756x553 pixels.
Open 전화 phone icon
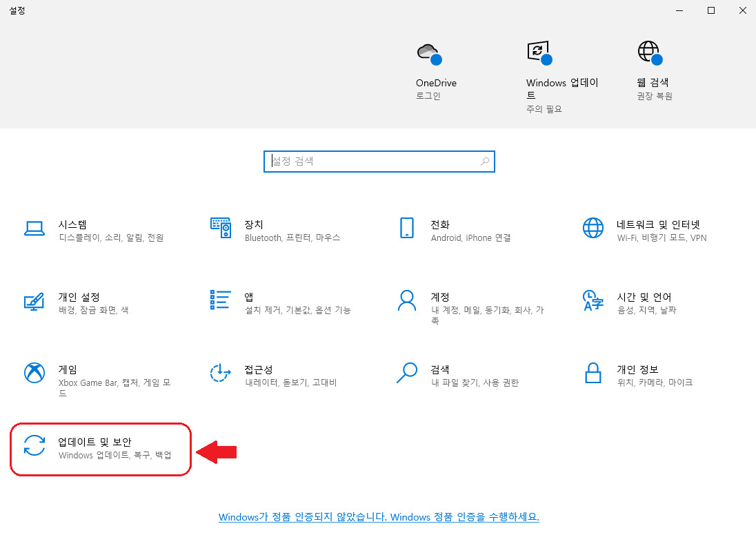pyautogui.click(x=407, y=228)
